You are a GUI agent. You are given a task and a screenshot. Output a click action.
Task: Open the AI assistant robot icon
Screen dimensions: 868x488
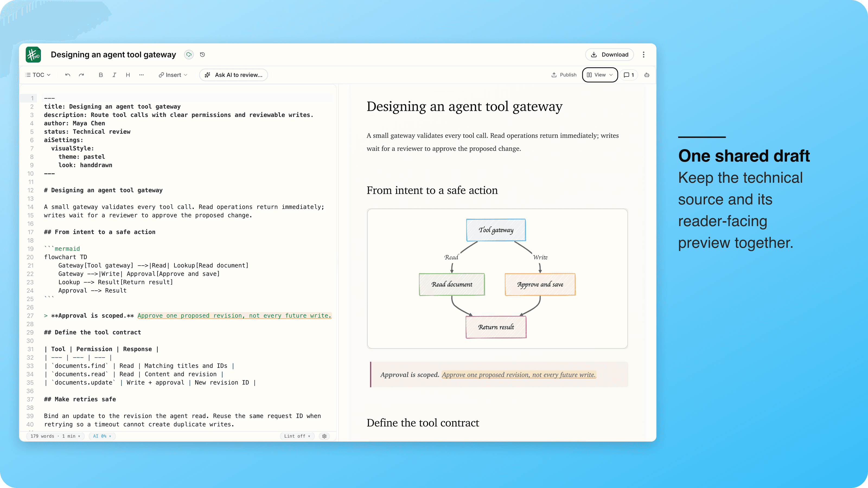point(647,75)
